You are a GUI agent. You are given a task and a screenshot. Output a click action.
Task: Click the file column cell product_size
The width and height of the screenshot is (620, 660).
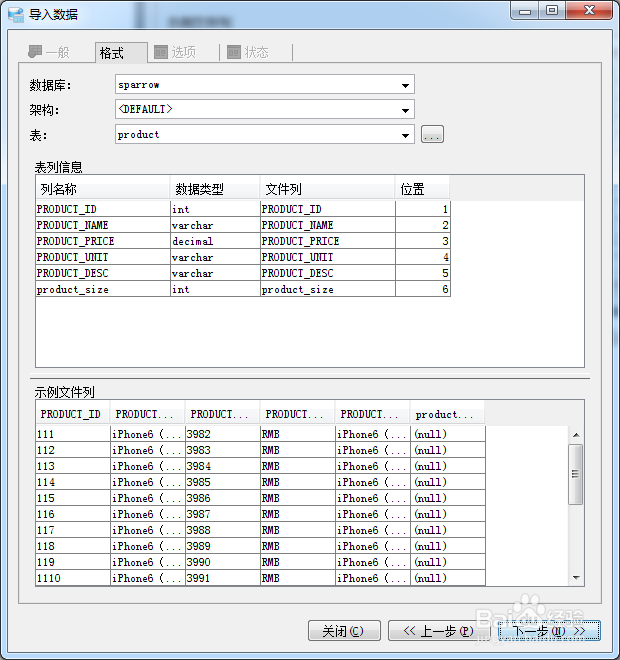click(328, 289)
